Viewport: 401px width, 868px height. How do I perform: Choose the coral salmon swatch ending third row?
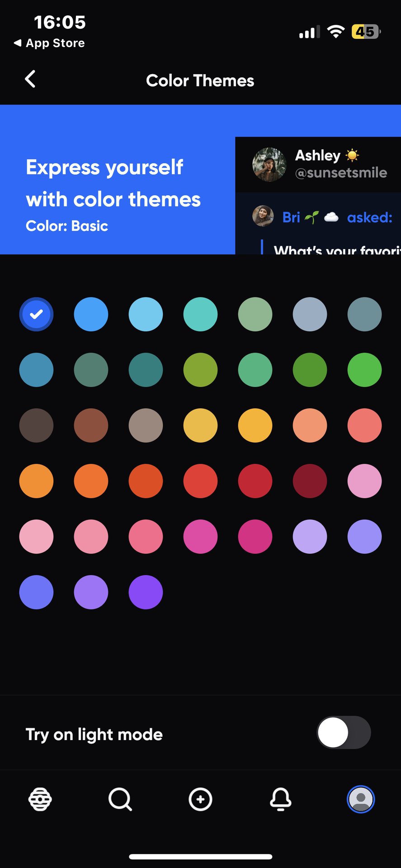[x=364, y=425]
